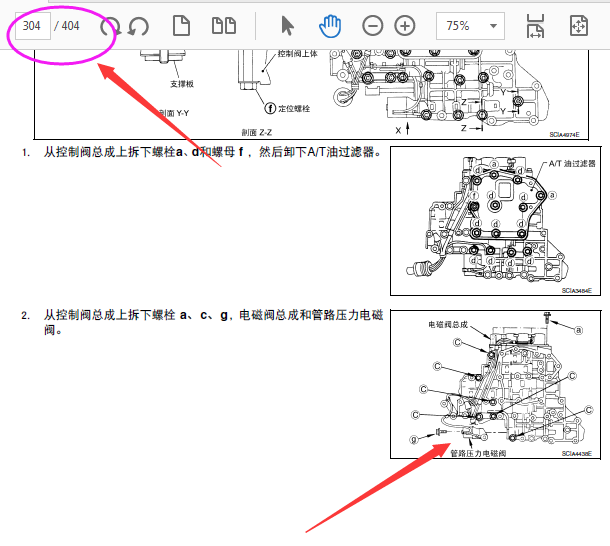Click the total page count text 404
The image size is (610, 546).
coord(70,26)
